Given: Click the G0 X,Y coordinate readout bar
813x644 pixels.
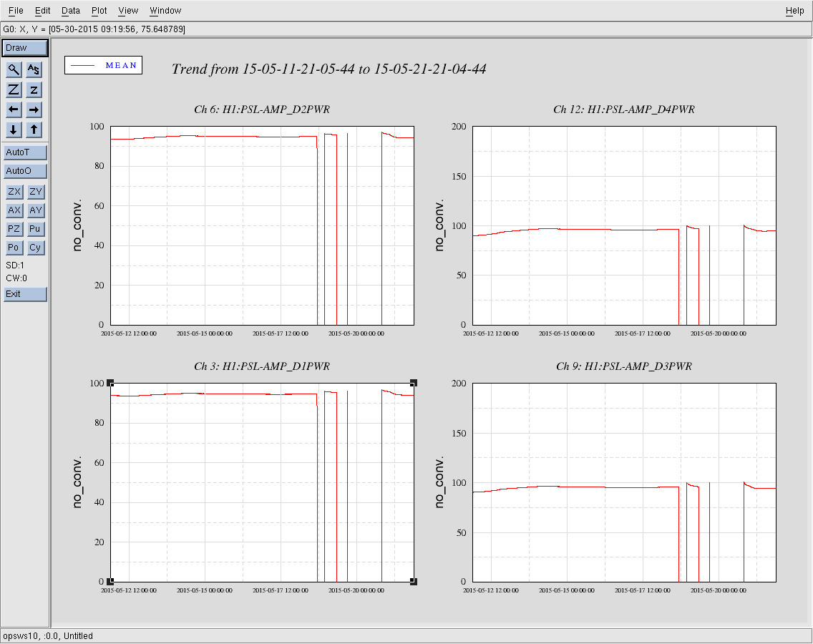Looking at the screenshot, I should pos(406,29).
